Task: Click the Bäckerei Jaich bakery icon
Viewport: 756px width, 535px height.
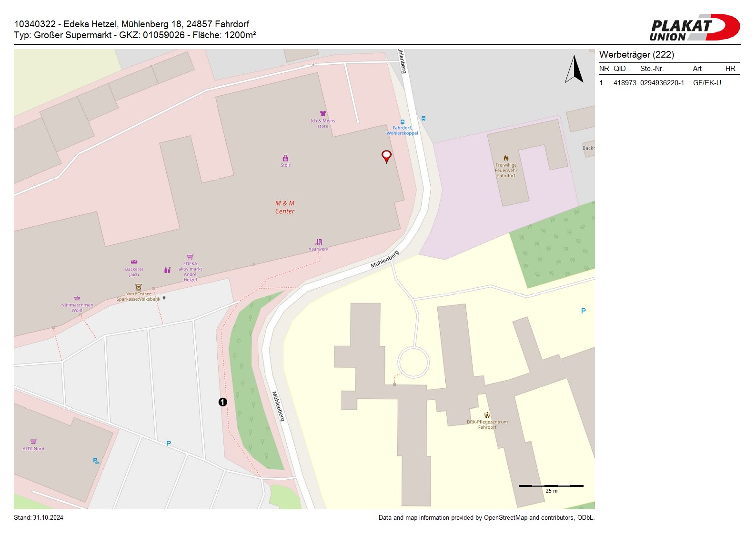Action: (134, 262)
